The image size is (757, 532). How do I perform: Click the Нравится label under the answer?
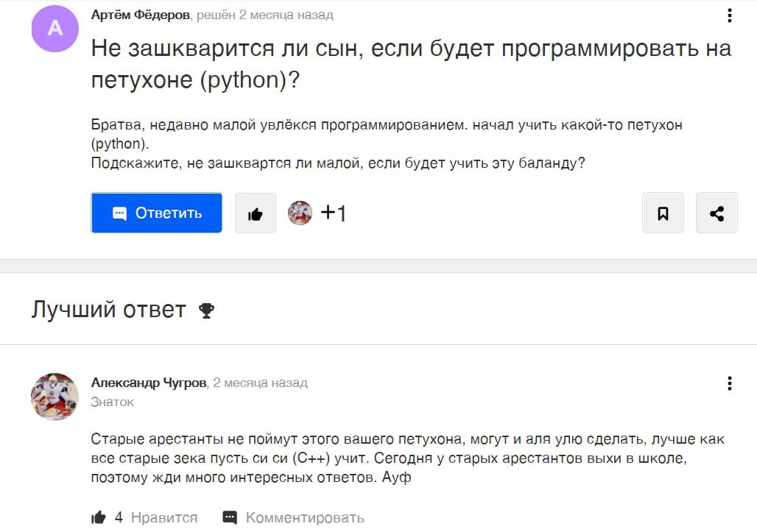[164, 517]
